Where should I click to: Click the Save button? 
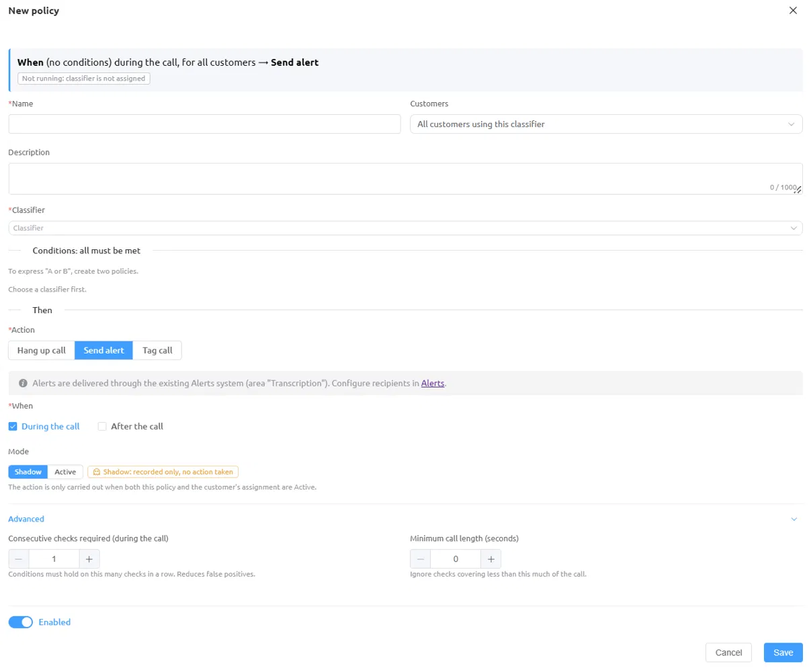(x=783, y=653)
